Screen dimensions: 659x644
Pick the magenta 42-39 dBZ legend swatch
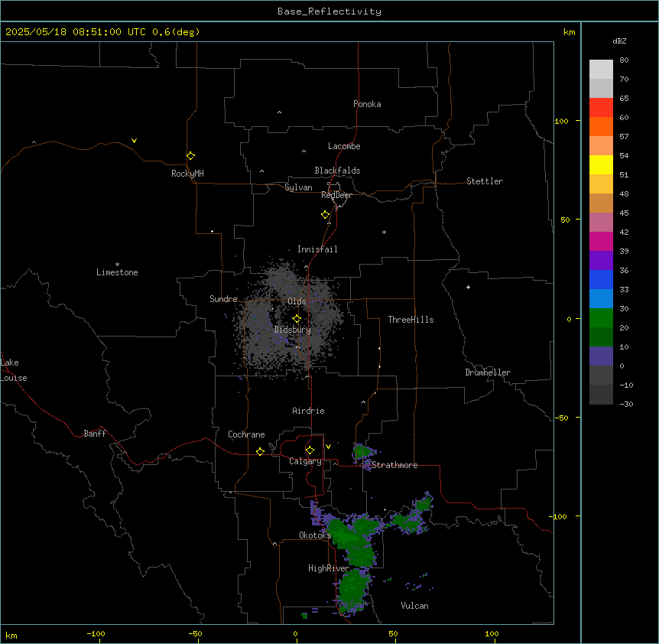tap(601, 241)
